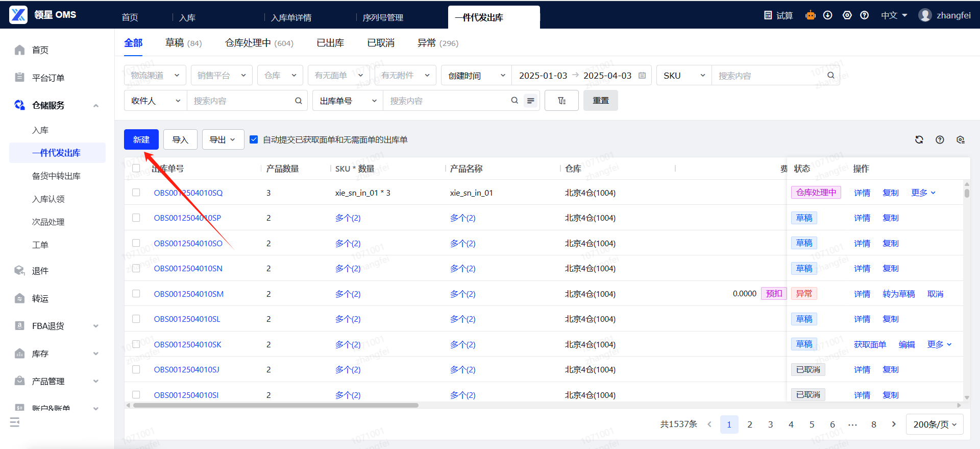Click the 导入 button

click(x=180, y=139)
